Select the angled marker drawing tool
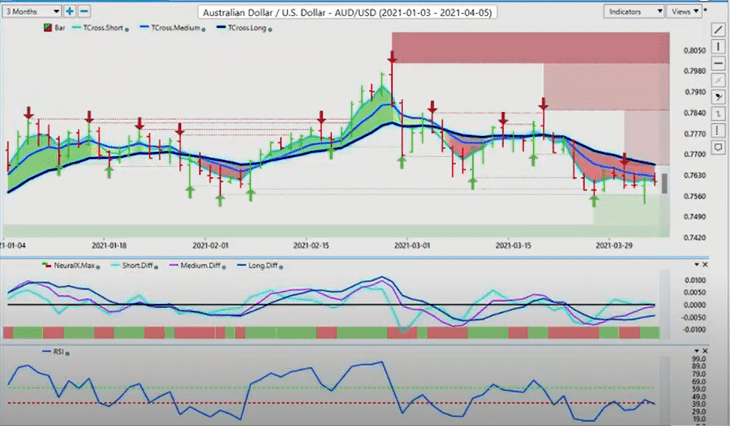Viewport: 730px width, 426px height. click(x=718, y=97)
